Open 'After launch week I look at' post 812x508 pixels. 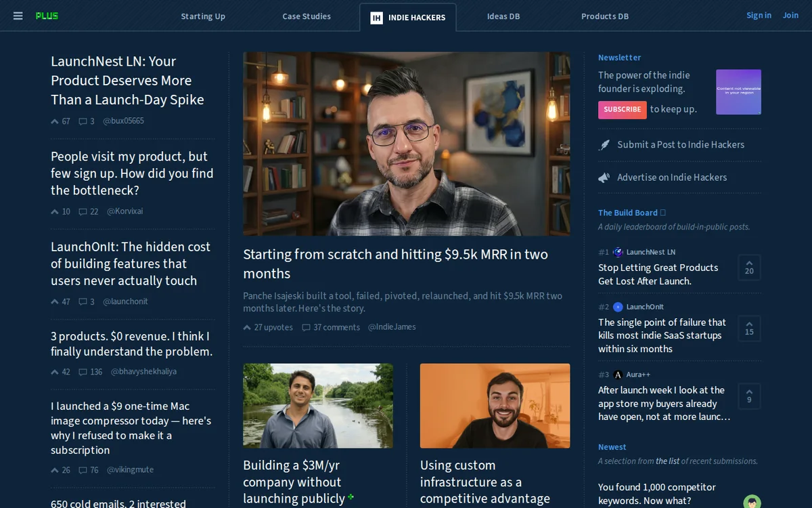click(x=664, y=403)
